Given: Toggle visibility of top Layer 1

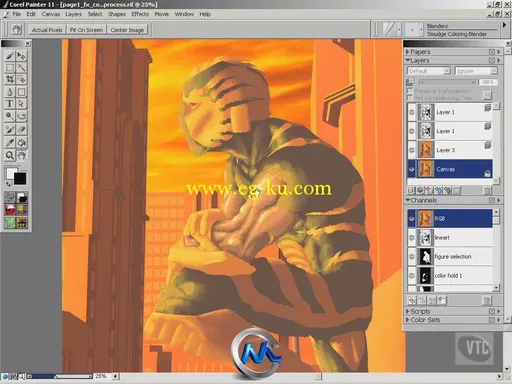Looking at the screenshot, I should [412, 112].
